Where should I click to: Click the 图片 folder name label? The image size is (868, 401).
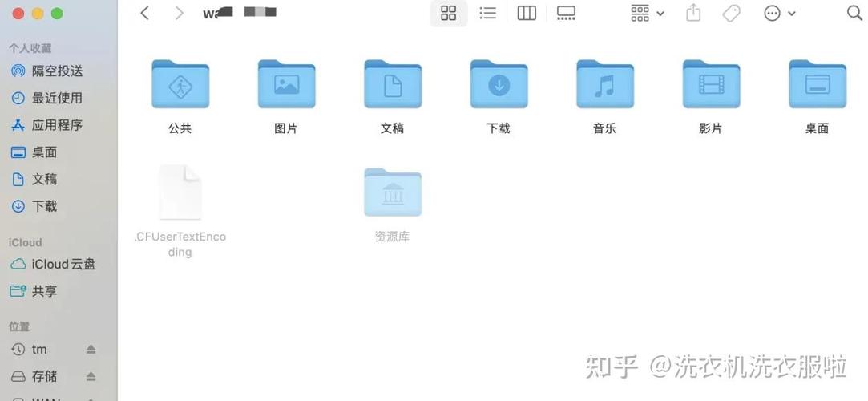point(286,128)
